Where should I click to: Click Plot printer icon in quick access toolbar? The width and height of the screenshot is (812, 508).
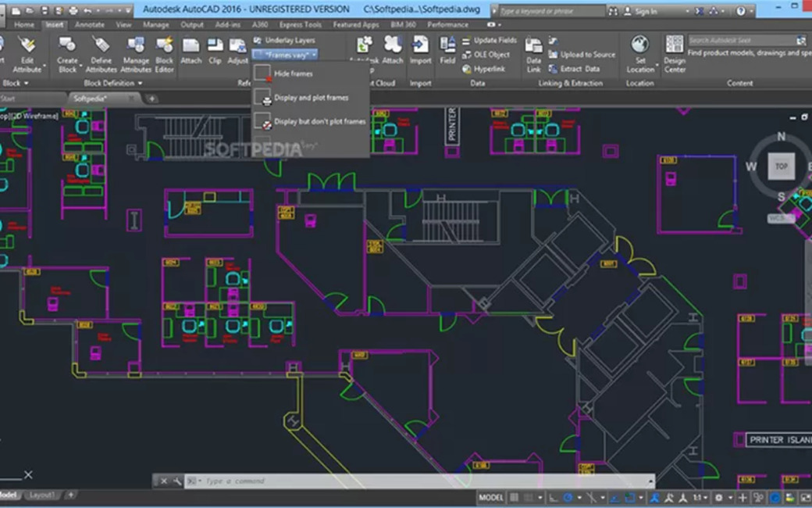pos(73,10)
